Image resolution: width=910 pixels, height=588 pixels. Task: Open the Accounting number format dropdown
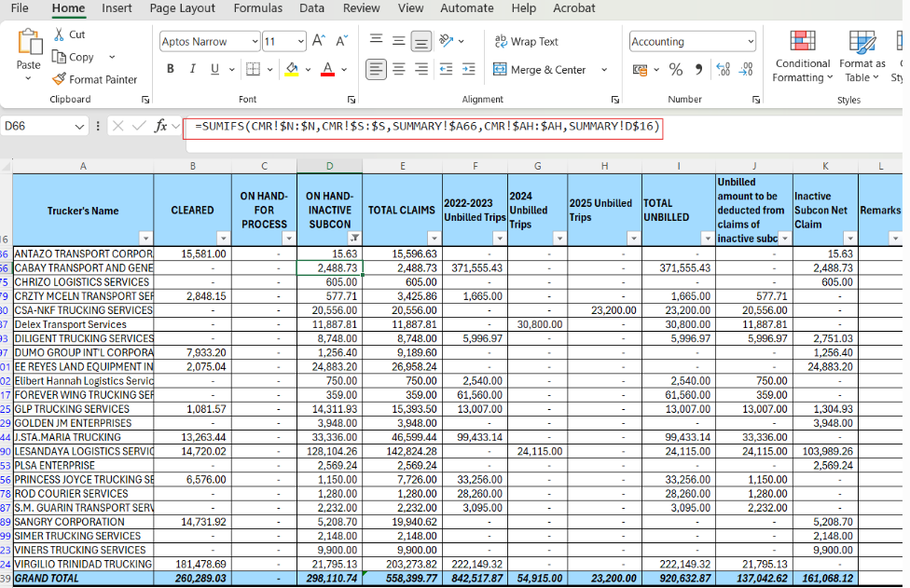click(751, 41)
